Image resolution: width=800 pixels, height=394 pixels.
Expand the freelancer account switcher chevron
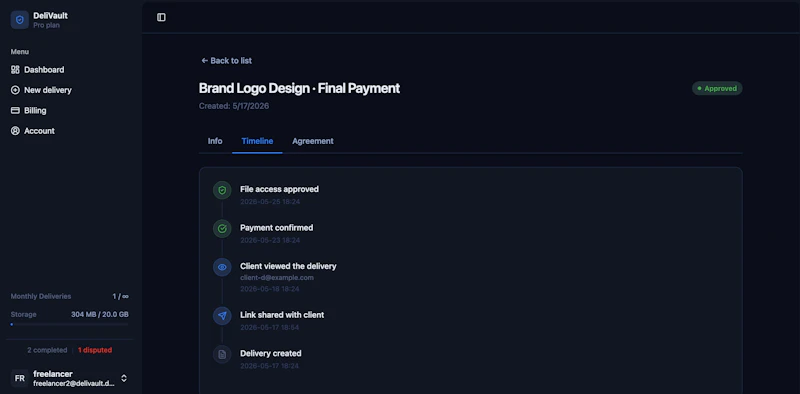click(x=124, y=378)
